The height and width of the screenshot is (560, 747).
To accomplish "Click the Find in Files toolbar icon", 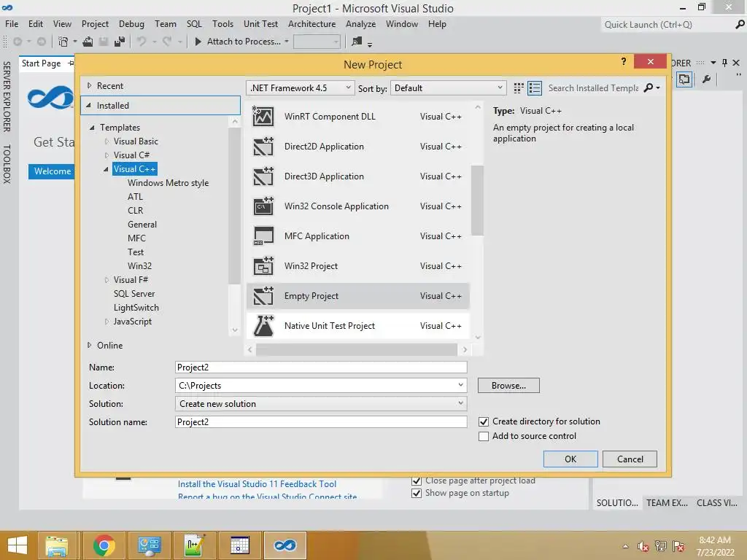I will 357,42.
